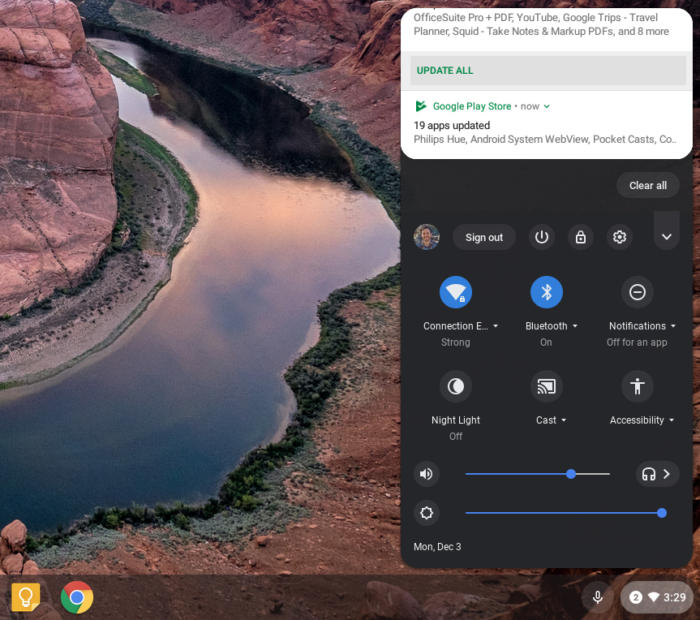Clear all notifications
The image size is (700, 620).
648,186
